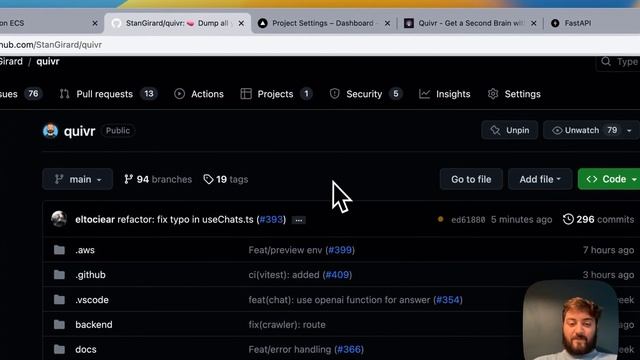Open the Projects tab
This screenshot has width=640, height=360.
click(276, 94)
